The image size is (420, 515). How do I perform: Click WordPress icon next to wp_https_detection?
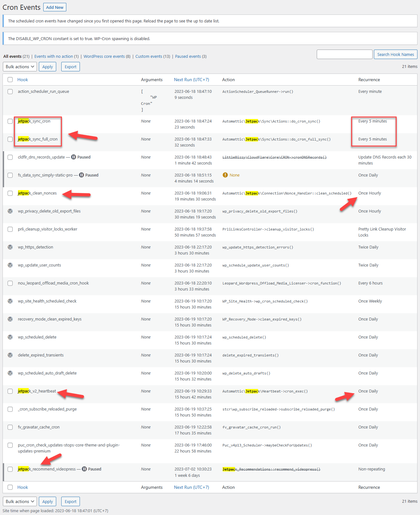10,247
